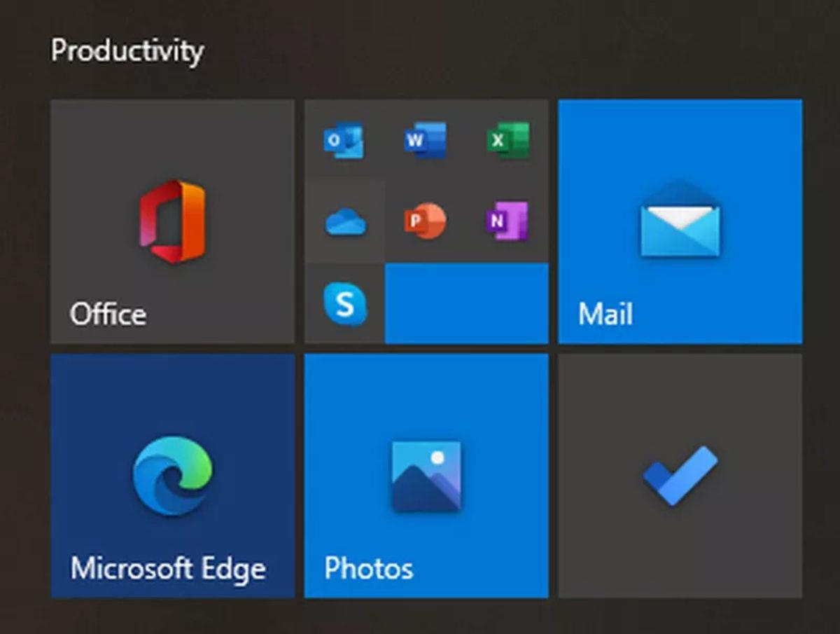The height and width of the screenshot is (634, 840).
Task: Click the Microsoft Edge tile label text
Action: point(169,569)
